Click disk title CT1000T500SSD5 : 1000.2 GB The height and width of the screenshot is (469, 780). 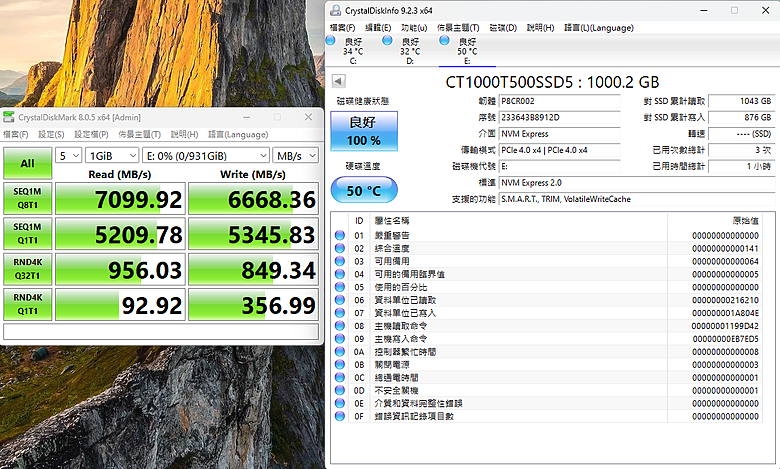[552, 82]
